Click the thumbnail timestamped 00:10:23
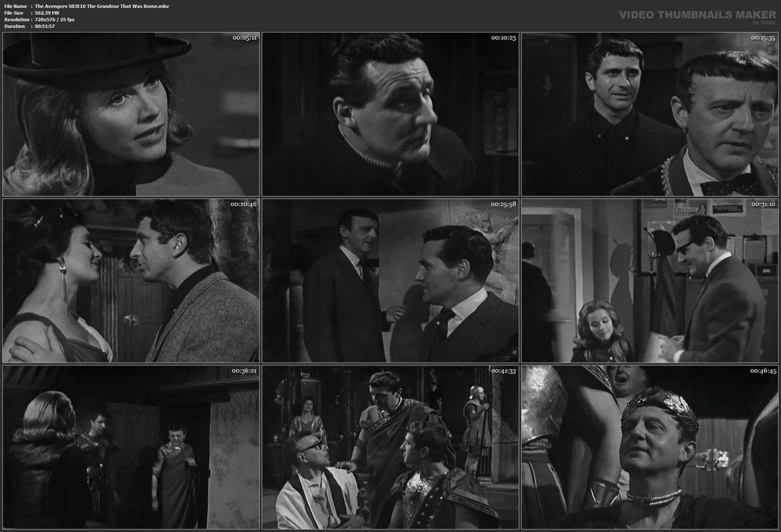781x532 pixels. tap(390, 114)
